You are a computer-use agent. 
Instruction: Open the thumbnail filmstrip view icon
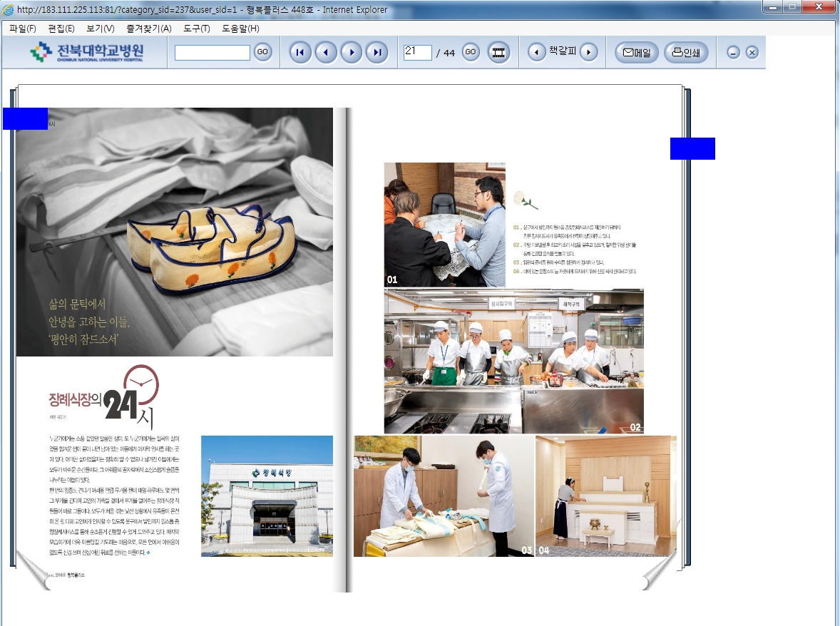pos(498,52)
